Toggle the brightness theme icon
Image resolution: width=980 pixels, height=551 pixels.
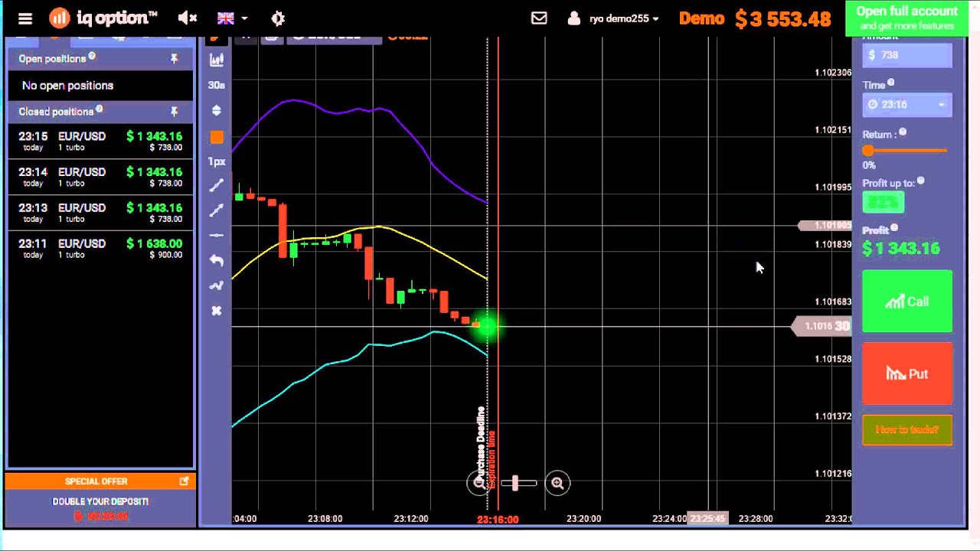(278, 18)
